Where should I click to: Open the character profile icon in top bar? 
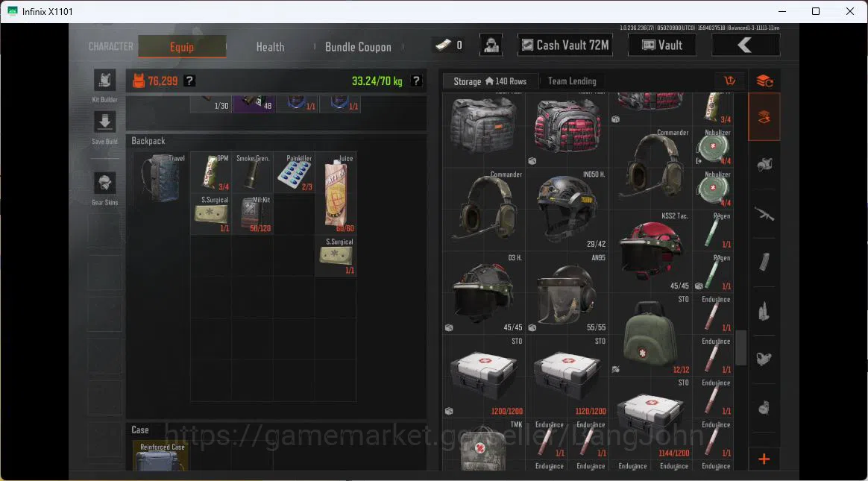491,45
